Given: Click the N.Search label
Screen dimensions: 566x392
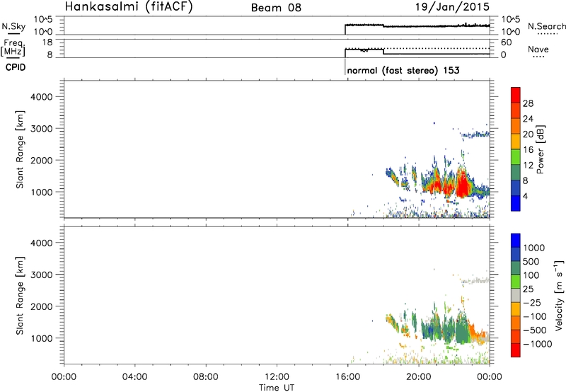Looking at the screenshot, I should click(x=546, y=26).
